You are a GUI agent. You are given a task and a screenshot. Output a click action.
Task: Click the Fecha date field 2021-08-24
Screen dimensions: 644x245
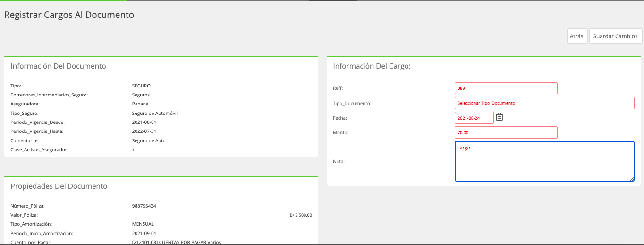pyautogui.click(x=474, y=118)
